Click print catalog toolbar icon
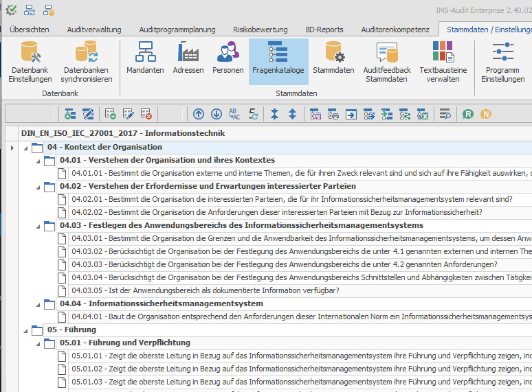The width and height of the screenshot is (532, 392). coord(333,114)
